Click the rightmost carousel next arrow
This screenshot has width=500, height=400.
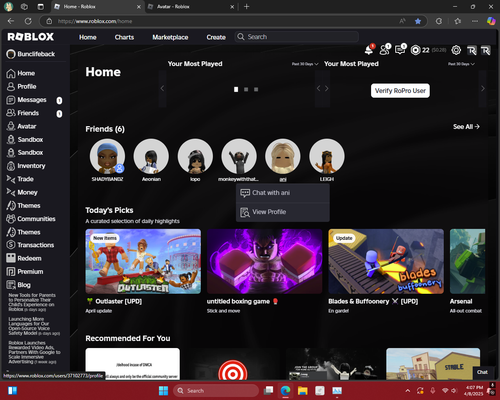[x=483, y=89]
